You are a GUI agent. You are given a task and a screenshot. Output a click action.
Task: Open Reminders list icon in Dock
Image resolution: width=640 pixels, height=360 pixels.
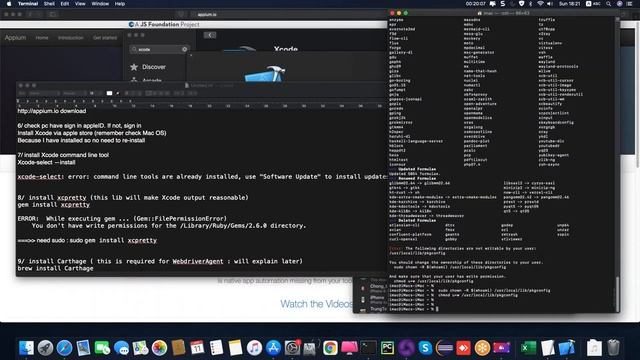[216, 348]
